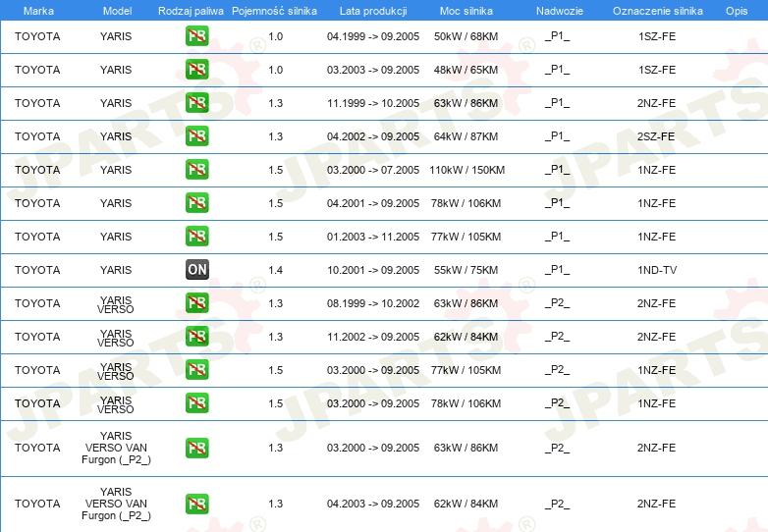The width and height of the screenshot is (768, 532).
Task: Select the YARIS VERSO VAN model cell dated 04.2003
Action: [116, 504]
